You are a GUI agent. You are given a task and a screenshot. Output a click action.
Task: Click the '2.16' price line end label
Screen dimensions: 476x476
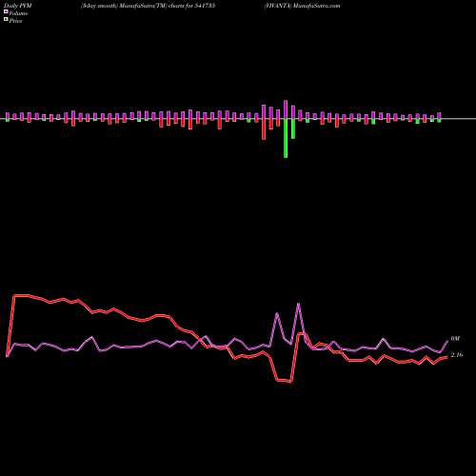tap(457, 355)
